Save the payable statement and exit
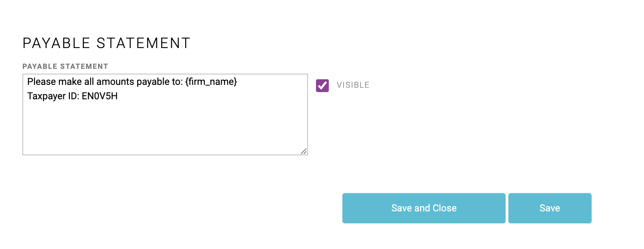This screenshot has height=249, width=644. pos(423,208)
